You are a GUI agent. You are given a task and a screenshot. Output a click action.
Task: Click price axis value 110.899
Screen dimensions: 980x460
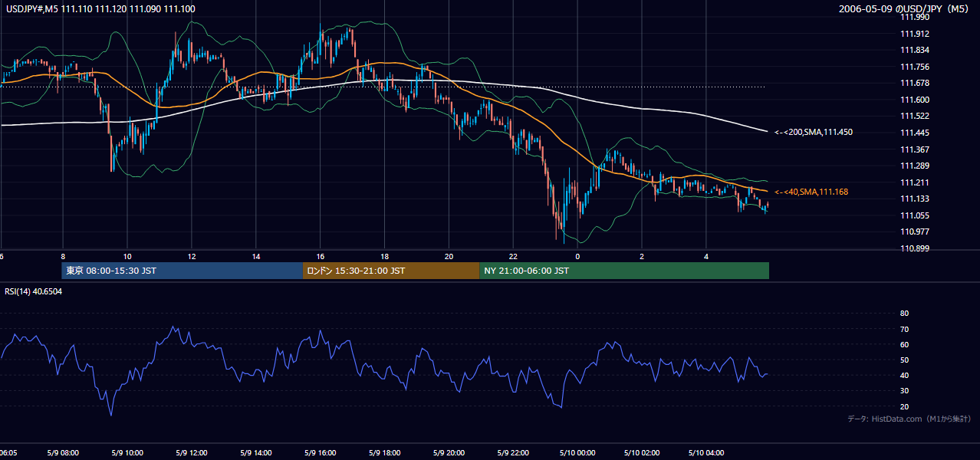(915, 249)
